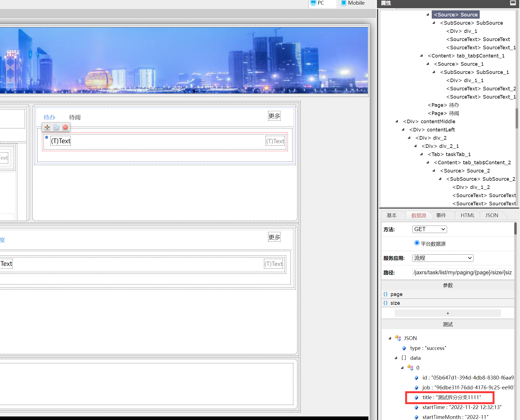Screen dimensions: 520x420
Task: Select the 平台数据源 radio button
Action: (x=417, y=243)
